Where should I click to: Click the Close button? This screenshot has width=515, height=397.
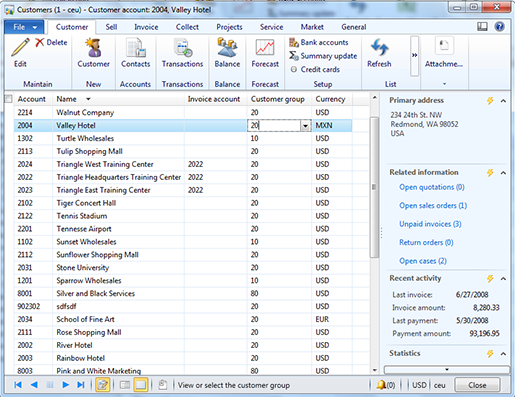[x=477, y=385]
